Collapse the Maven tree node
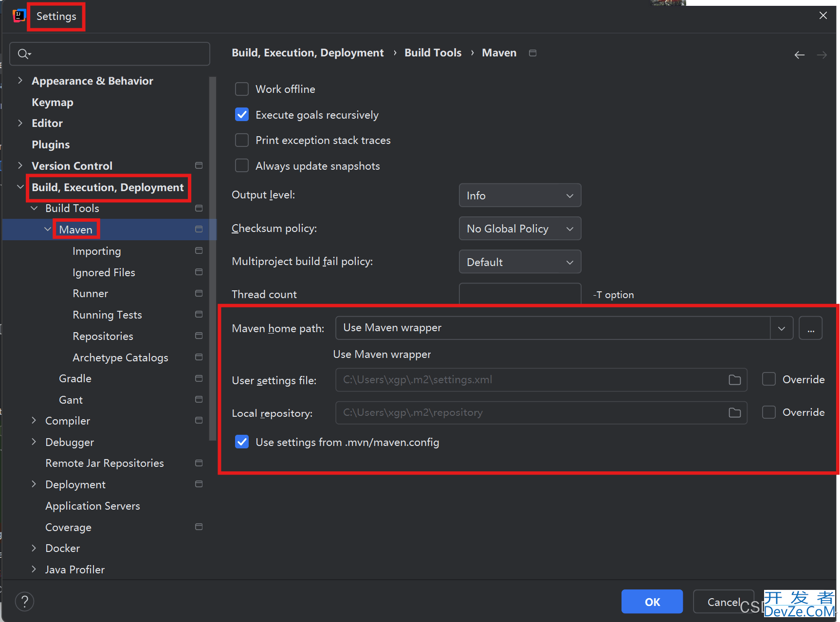Viewport: 840px width, 622px height. coord(48,230)
